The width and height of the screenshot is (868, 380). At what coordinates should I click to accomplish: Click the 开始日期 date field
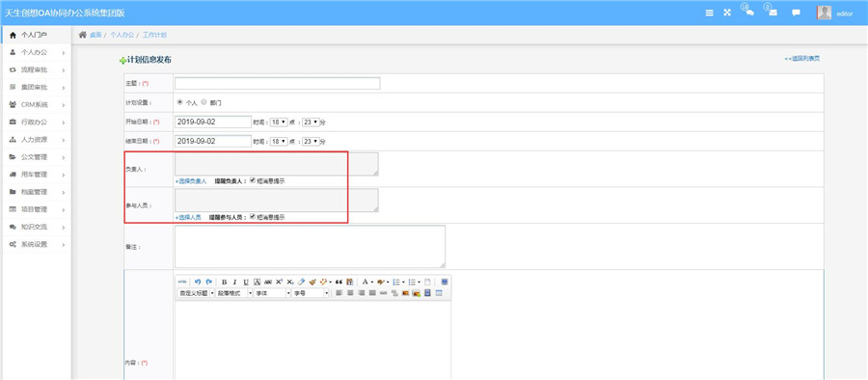(x=213, y=122)
